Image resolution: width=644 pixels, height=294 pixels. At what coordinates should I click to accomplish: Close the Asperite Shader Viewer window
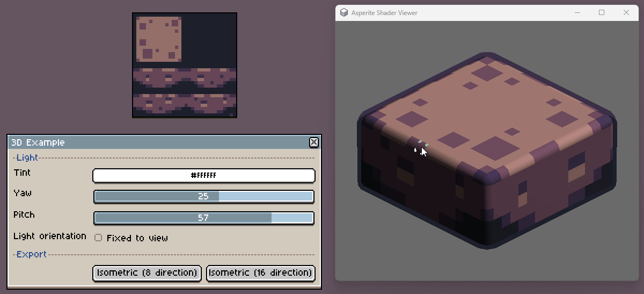tap(626, 12)
